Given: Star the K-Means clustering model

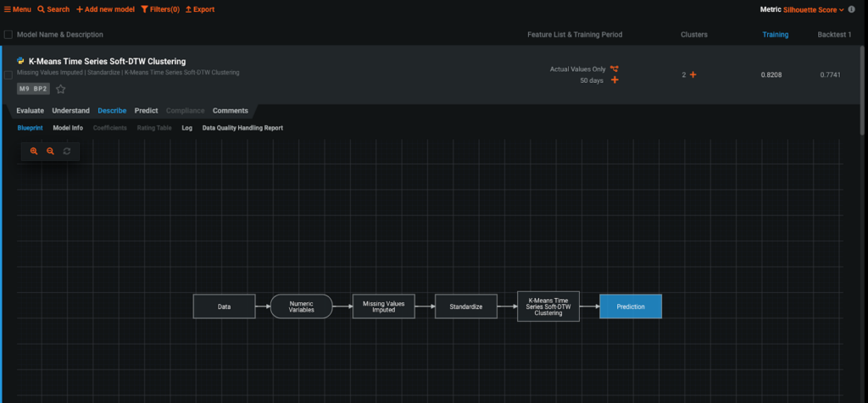Looking at the screenshot, I should click(x=61, y=89).
